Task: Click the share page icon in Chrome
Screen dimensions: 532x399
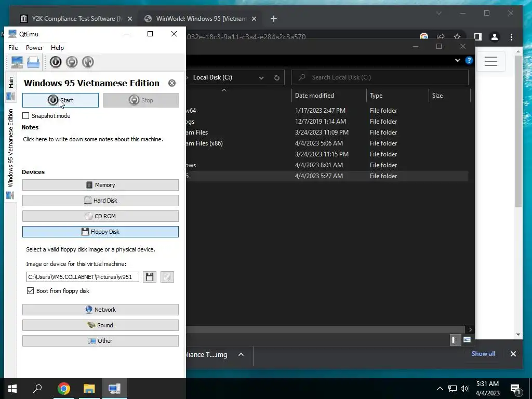Action: [441, 37]
